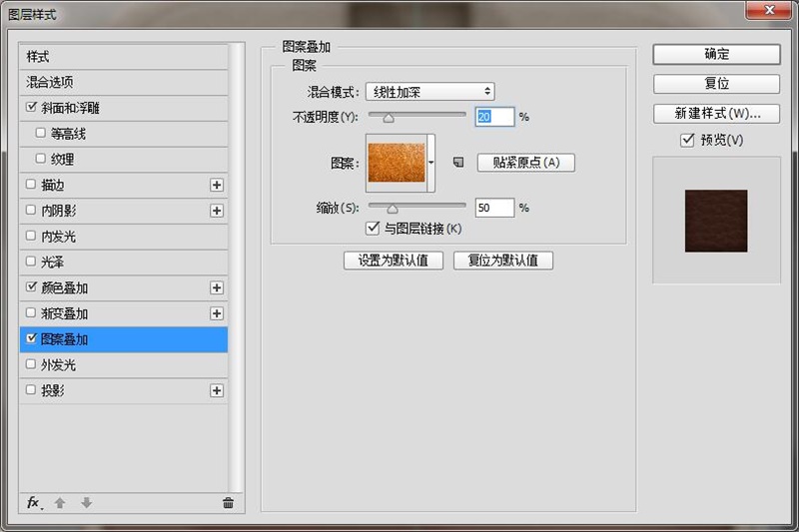799x532 pixels.
Task: Enable 内阴影 checkbox
Action: (x=31, y=210)
